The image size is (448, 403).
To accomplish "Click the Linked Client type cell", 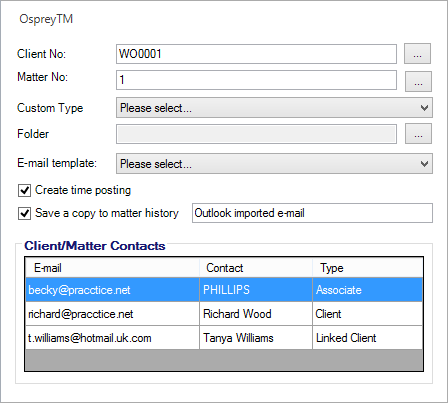I will (x=368, y=338).
